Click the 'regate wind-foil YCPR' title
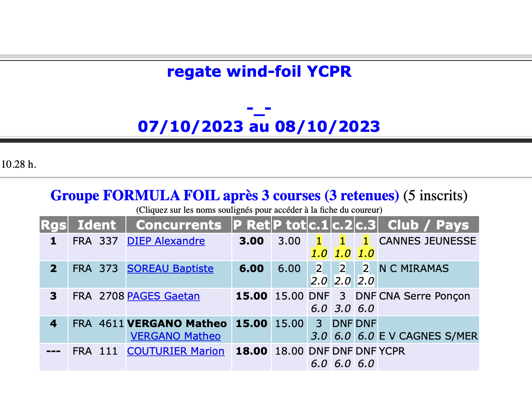The width and height of the screenshot is (532, 398). tap(259, 72)
